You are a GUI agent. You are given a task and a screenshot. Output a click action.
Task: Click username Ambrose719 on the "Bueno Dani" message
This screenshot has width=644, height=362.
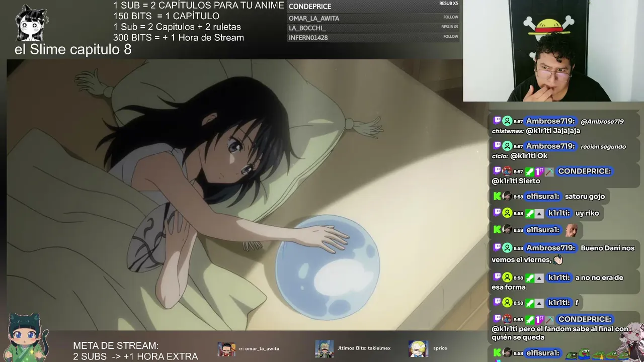(550, 248)
